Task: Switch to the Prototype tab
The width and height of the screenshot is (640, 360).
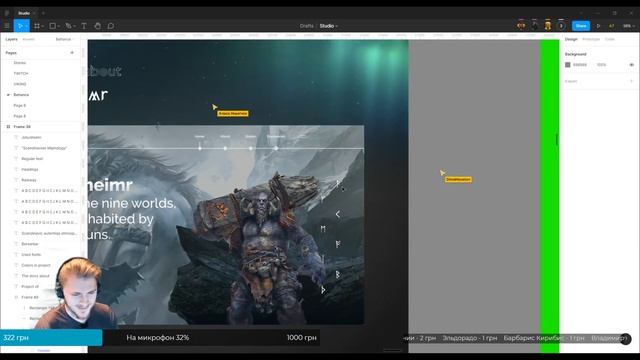Action: [591, 39]
